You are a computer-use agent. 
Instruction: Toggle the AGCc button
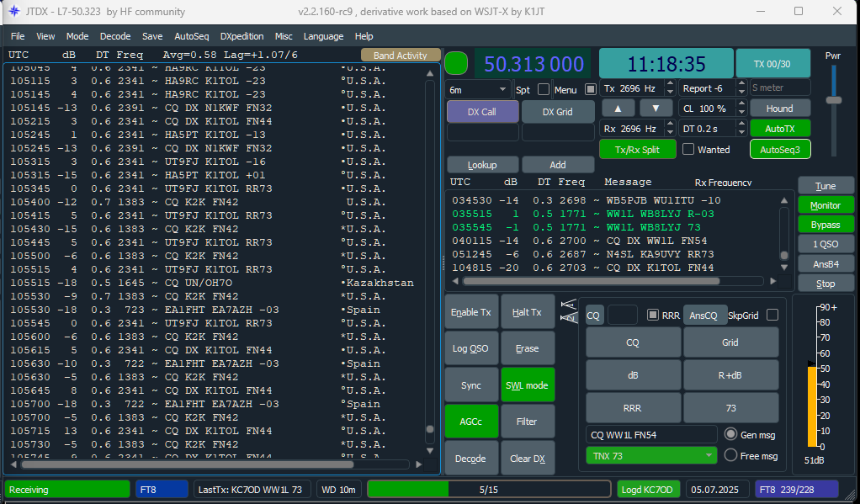pos(471,422)
